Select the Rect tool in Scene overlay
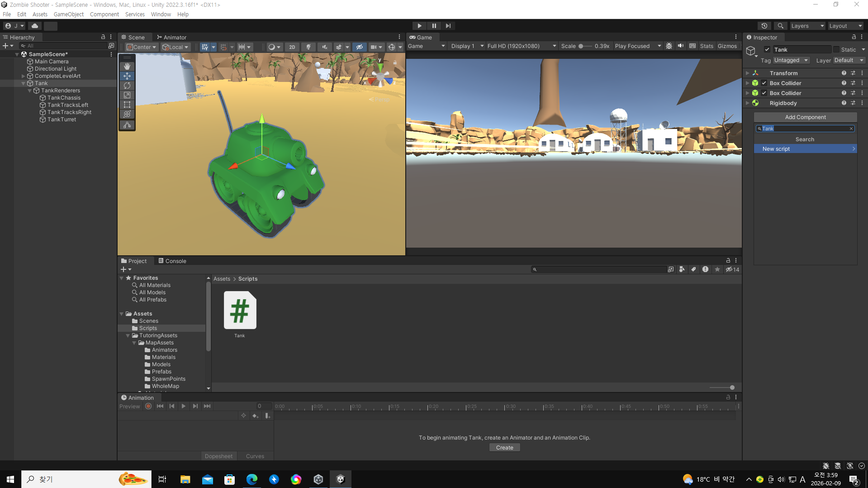Viewport: 868px width, 488px height. pos(127,105)
